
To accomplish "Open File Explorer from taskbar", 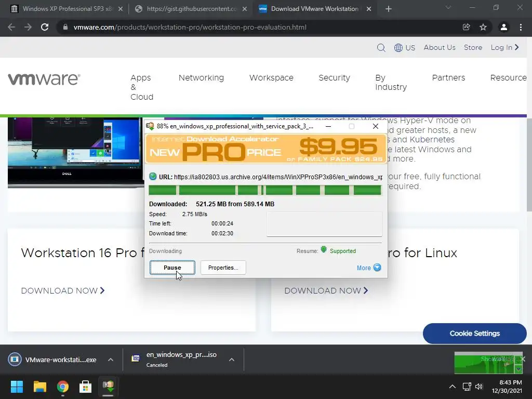I will (x=39, y=387).
